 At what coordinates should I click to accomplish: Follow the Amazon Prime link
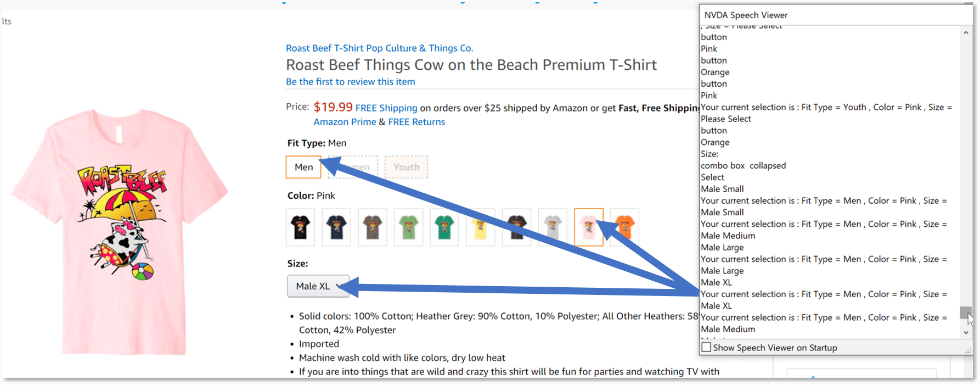click(345, 122)
